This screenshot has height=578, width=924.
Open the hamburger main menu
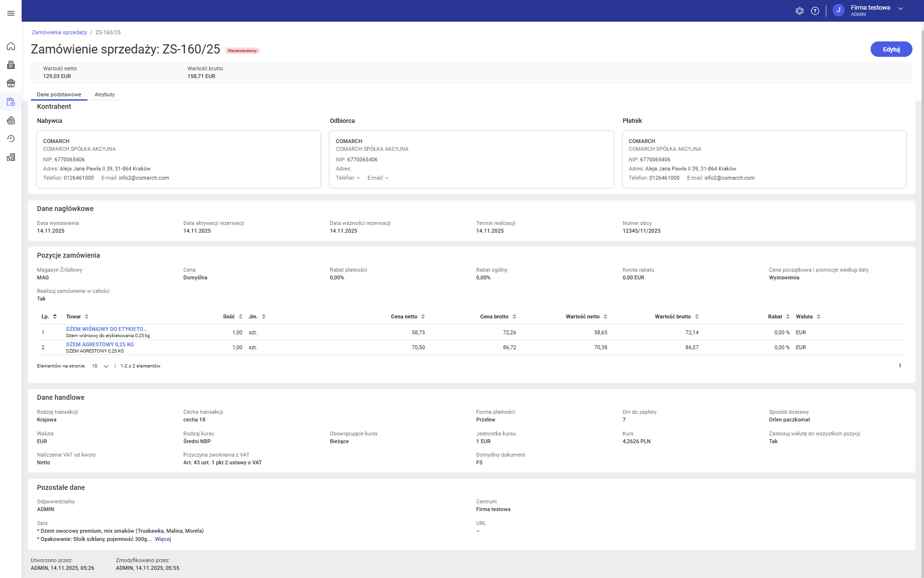coord(11,13)
